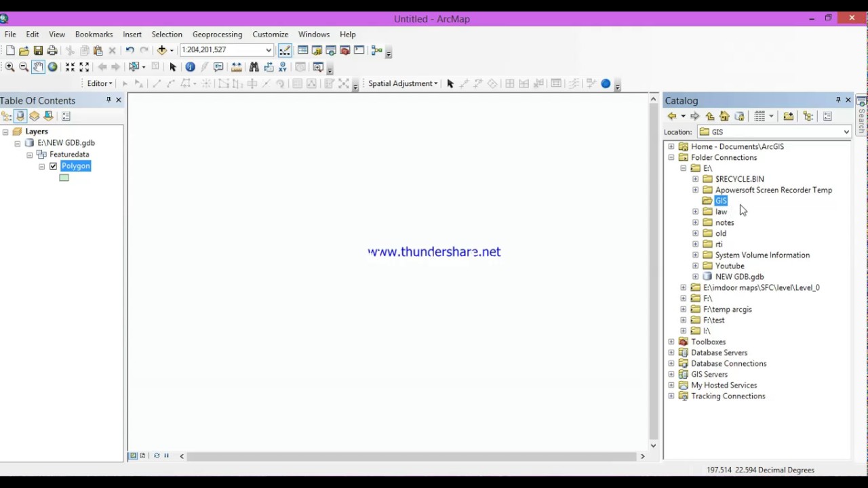
Task: Open the Windows menu
Action: pos(314,34)
